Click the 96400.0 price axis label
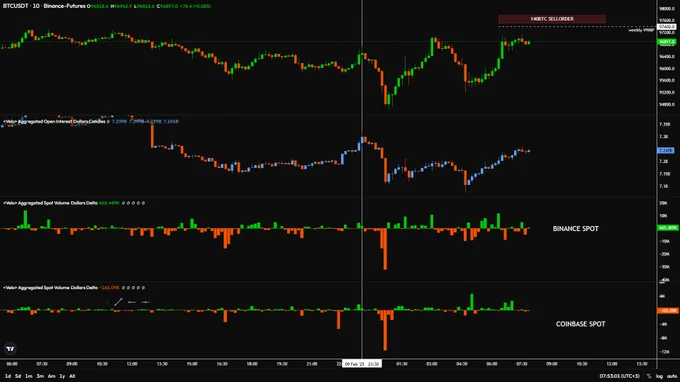680x382 pixels. (x=667, y=57)
